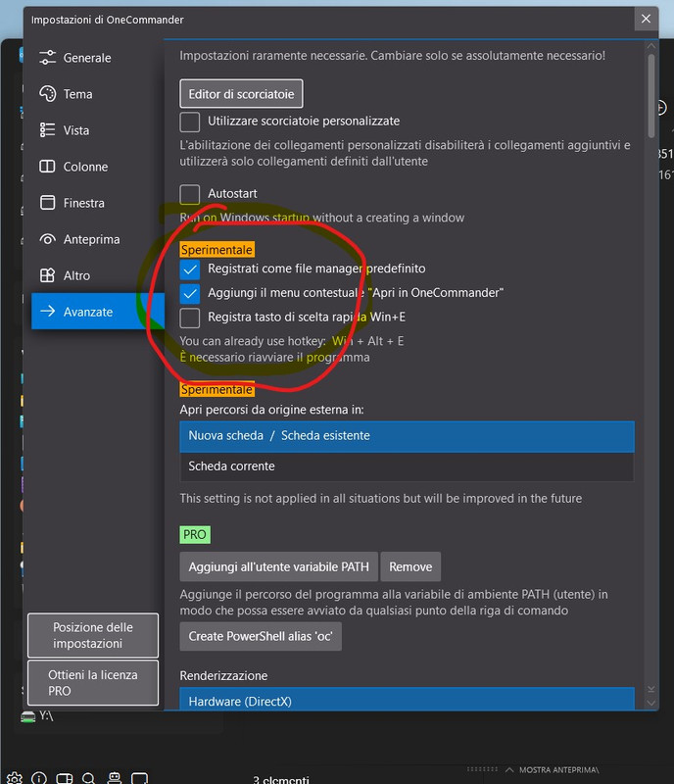Click the PRO badge label
674x784 pixels.
pos(195,534)
